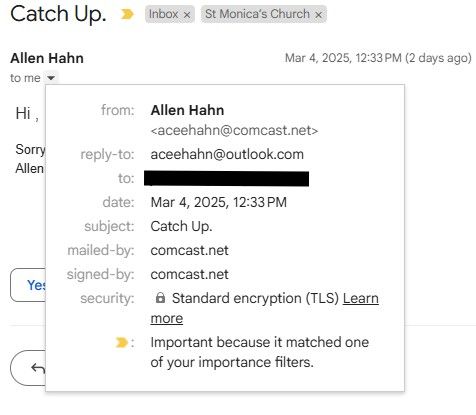Click the bold Allen Hahn name in popup
This screenshot has height=415, width=476.
click(187, 110)
